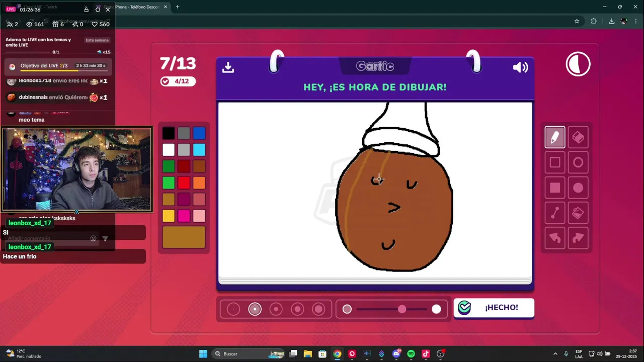Select the largest brush size

(318, 309)
